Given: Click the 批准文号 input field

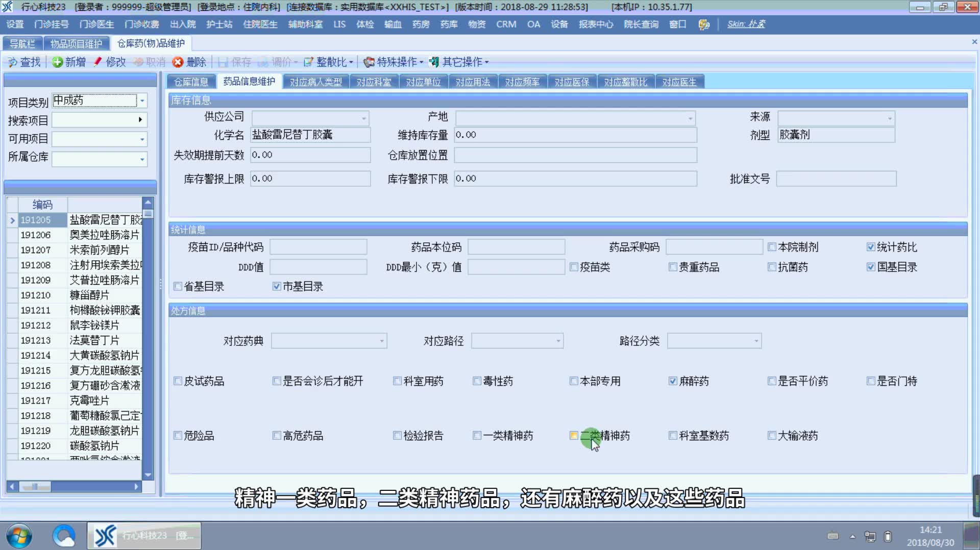Looking at the screenshot, I should [x=836, y=179].
